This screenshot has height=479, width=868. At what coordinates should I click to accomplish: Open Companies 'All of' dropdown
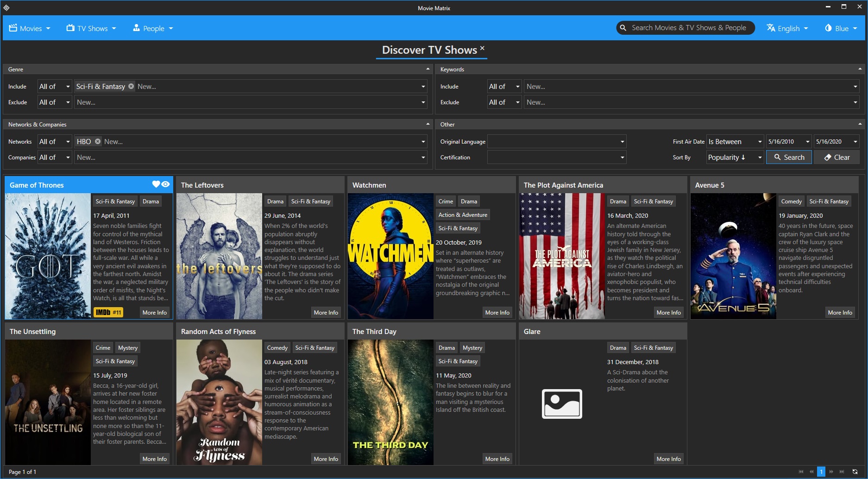55,157
